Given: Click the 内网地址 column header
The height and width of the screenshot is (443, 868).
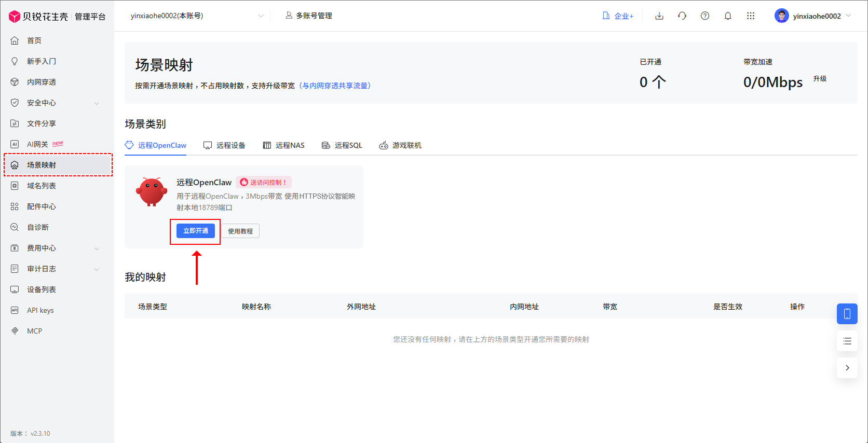Looking at the screenshot, I should click(524, 307).
